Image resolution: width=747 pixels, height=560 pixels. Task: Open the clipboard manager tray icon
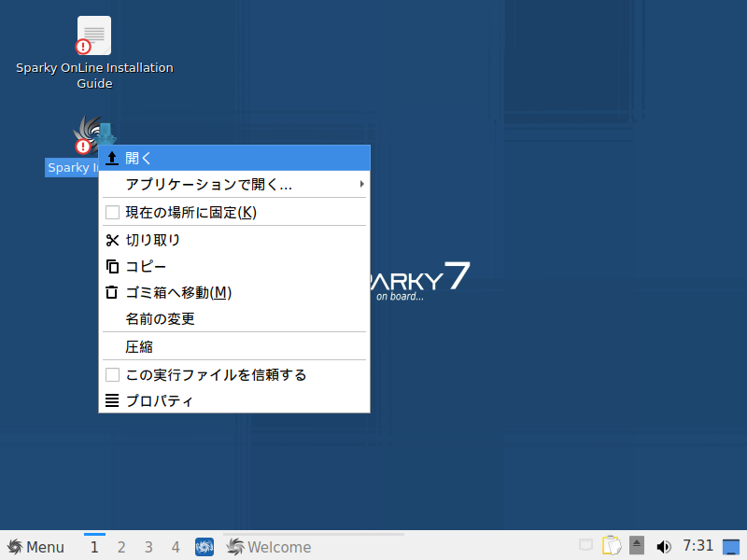[612, 546]
